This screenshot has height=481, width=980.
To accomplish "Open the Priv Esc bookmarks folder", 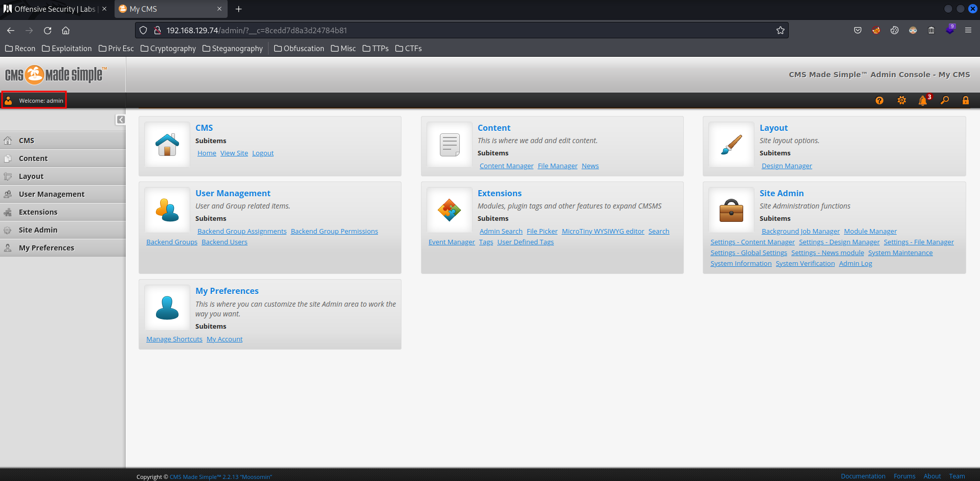I will [116, 49].
